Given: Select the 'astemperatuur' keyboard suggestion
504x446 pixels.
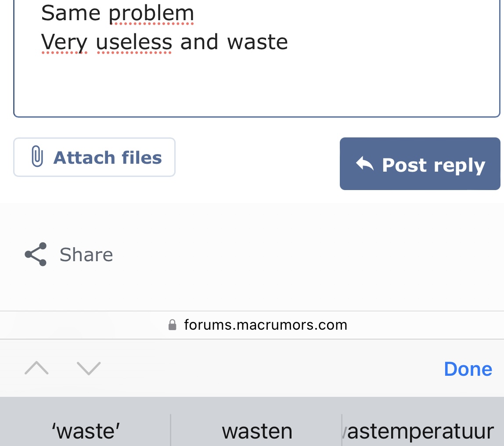Looking at the screenshot, I should click(x=420, y=431).
